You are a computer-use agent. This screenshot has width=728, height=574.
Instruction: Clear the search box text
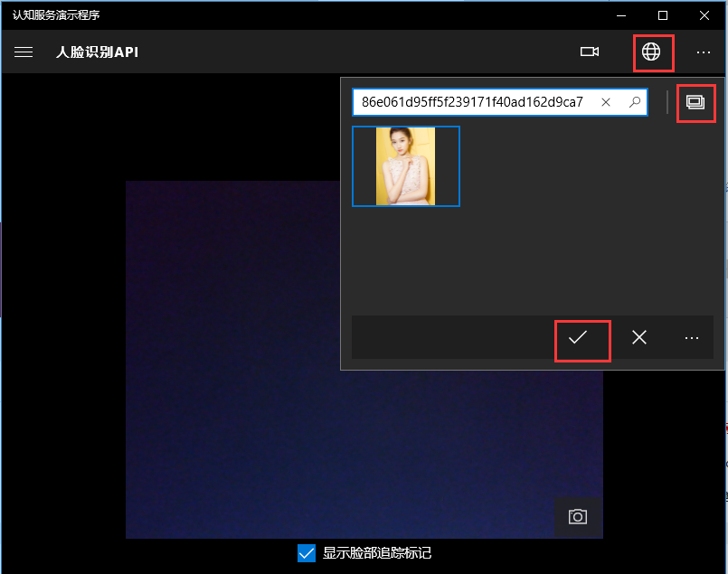click(x=606, y=102)
